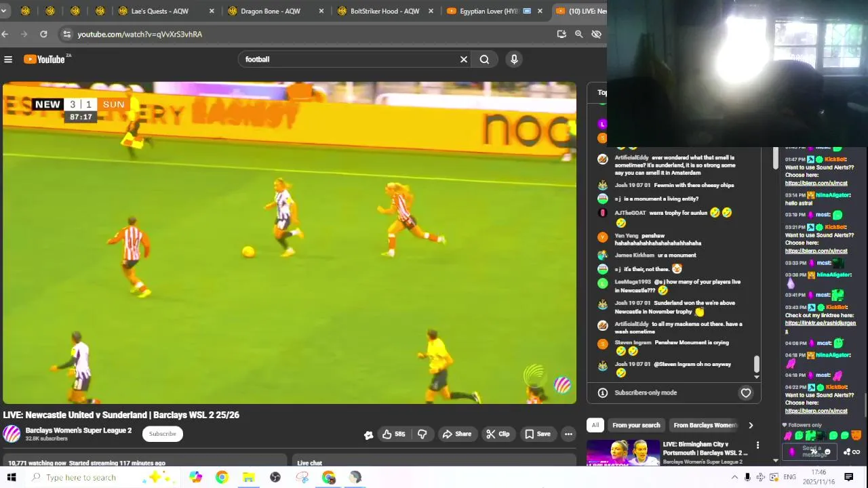868x488 pixels.
Task: Switch to Egyptian Lover tab
Action: (x=488, y=11)
